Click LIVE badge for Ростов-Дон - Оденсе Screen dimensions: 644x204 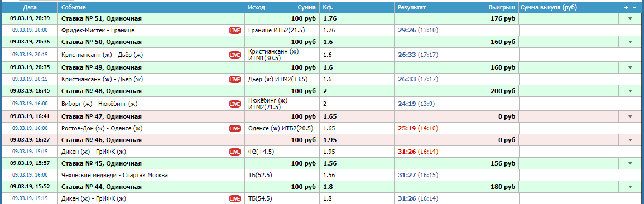pyautogui.click(x=235, y=128)
